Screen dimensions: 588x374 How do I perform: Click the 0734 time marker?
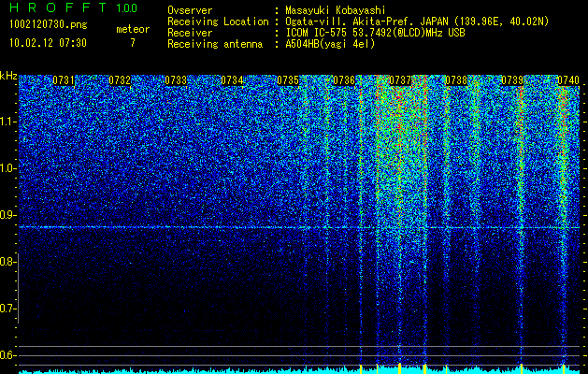coord(232,80)
